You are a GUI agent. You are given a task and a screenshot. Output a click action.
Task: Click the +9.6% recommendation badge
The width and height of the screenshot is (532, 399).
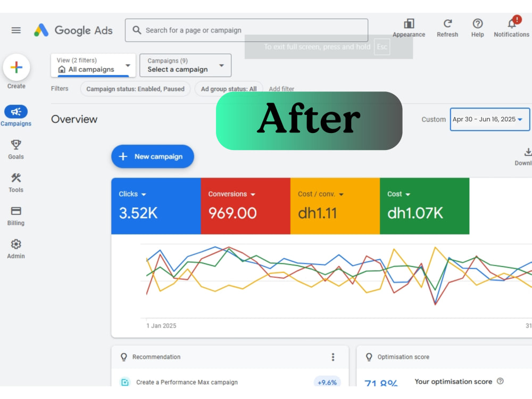(327, 381)
